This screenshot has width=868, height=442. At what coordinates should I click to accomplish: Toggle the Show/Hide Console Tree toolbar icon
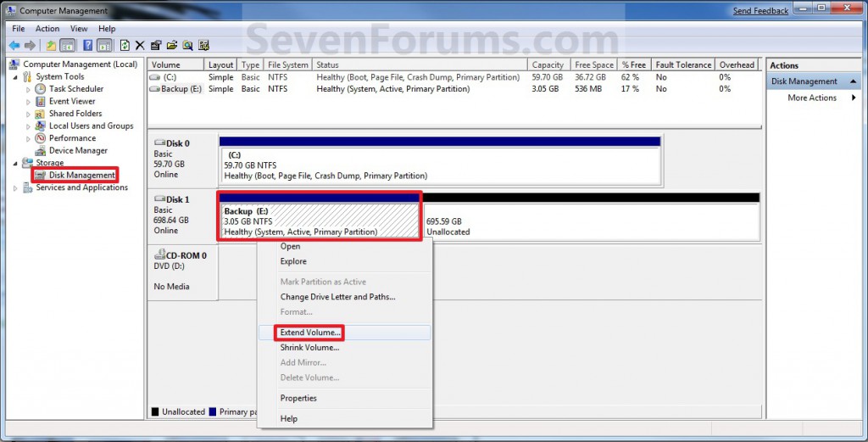click(x=68, y=46)
